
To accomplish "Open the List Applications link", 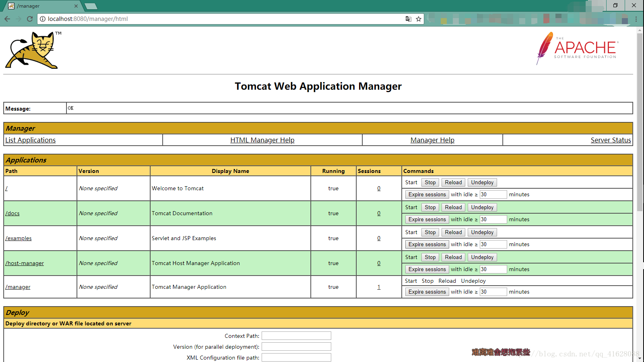I will (31, 140).
